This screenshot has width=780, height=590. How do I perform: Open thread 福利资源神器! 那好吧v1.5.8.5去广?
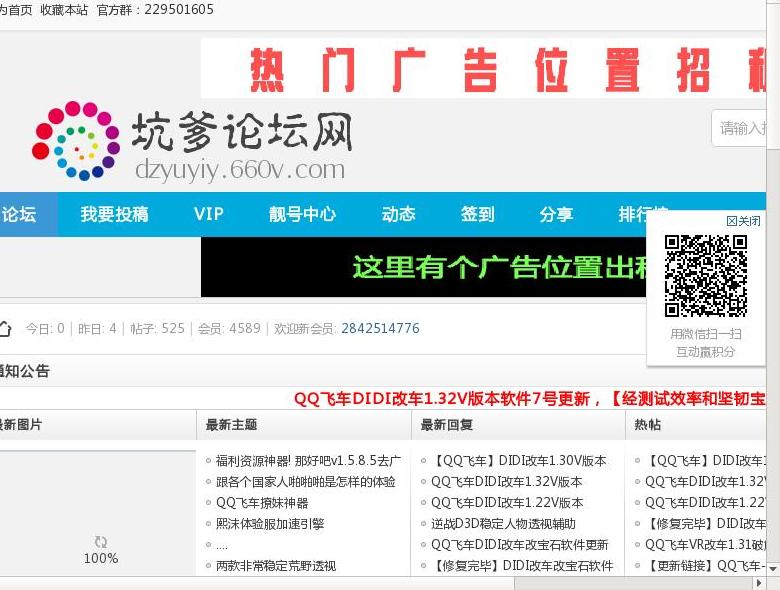tap(308, 461)
